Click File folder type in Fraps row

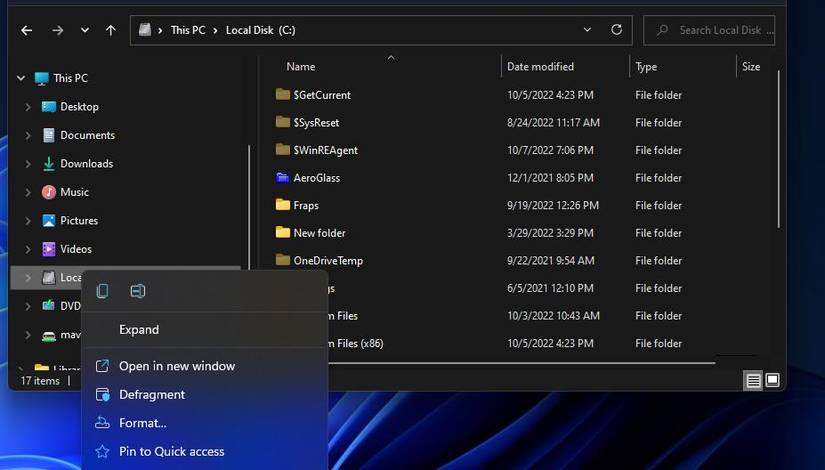659,205
